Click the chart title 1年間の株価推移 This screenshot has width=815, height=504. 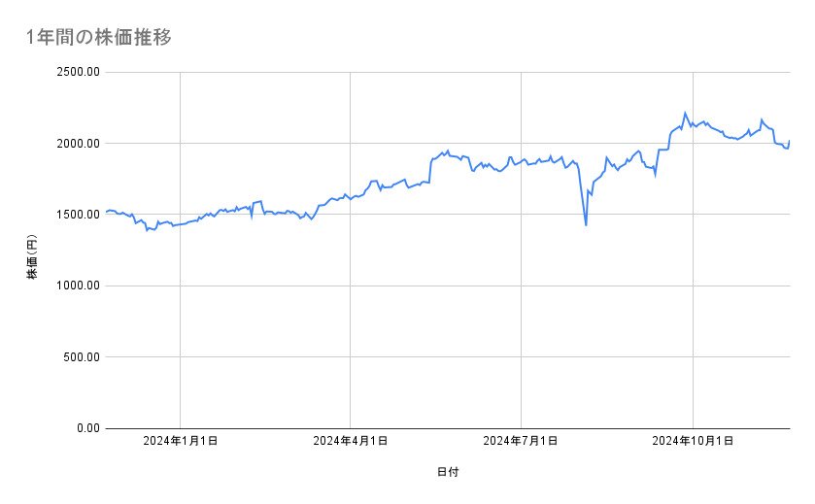click(x=101, y=38)
